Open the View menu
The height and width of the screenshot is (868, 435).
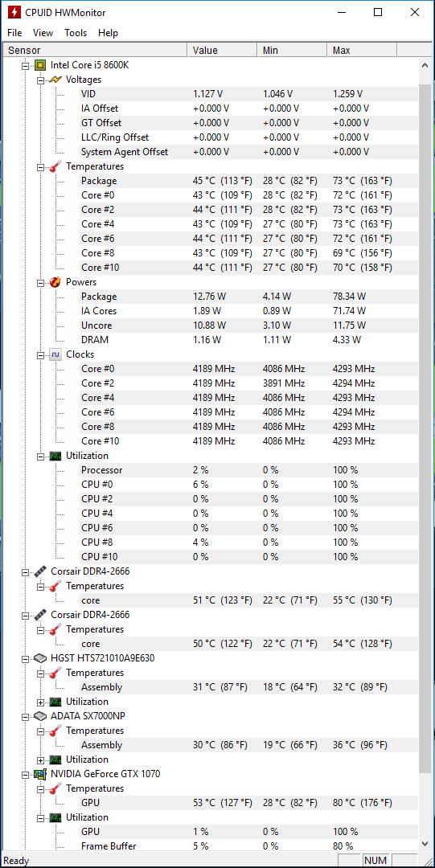pyautogui.click(x=43, y=33)
